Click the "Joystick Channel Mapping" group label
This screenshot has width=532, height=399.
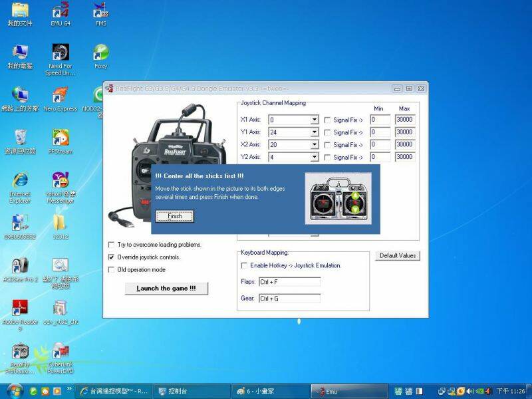(273, 103)
